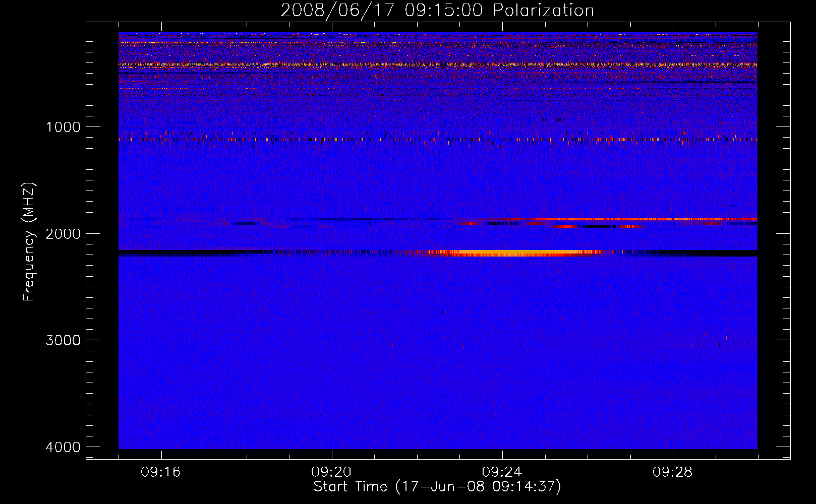Click the 09:16 time tick label
The image size is (816, 504).
click(x=161, y=472)
